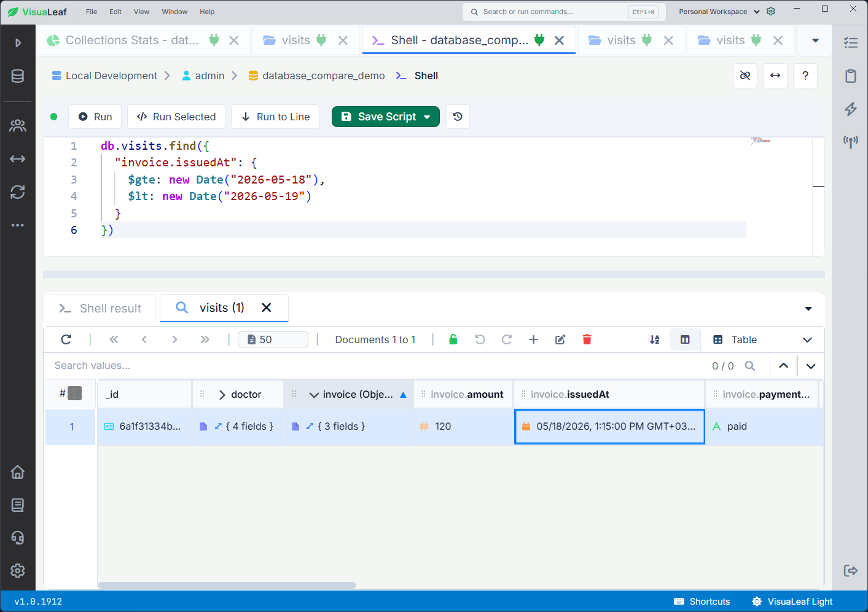Open the users sidebar icon
Image resolution: width=868 pixels, height=612 pixels.
point(18,126)
